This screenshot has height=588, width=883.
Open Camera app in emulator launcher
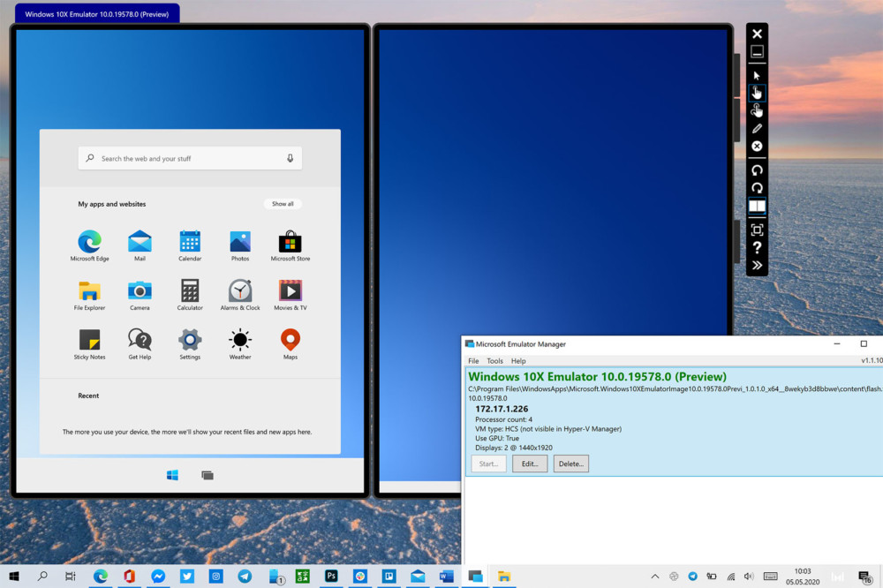(x=140, y=295)
